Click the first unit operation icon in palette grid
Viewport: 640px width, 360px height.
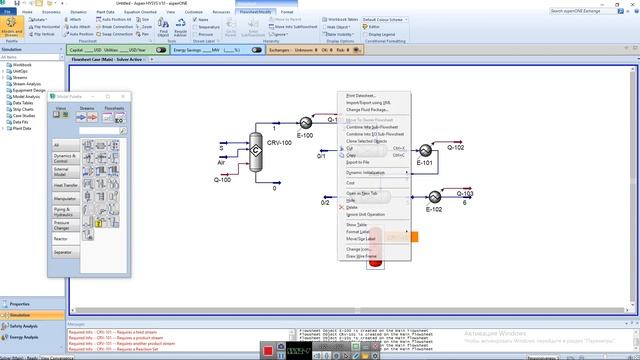[x=88, y=145]
